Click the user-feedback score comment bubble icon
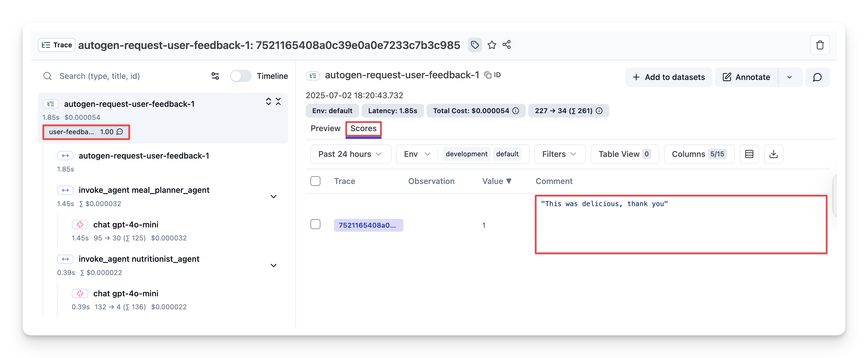The height and width of the screenshot is (358, 868). pyautogui.click(x=120, y=132)
